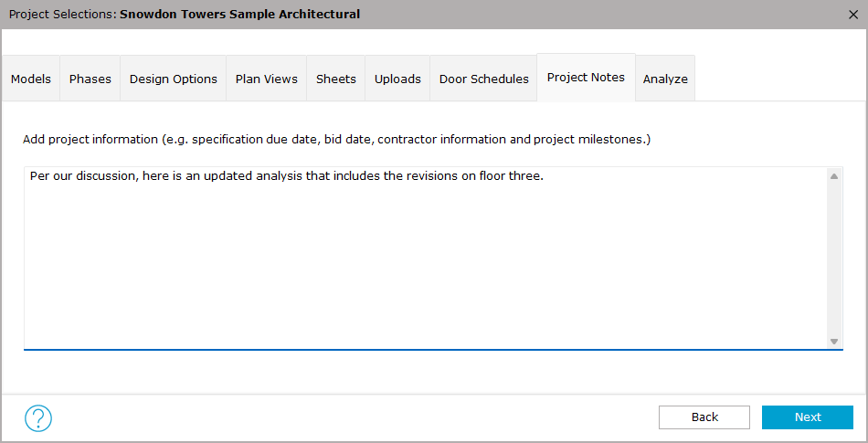Viewport: 868px width, 443px height.
Task: Go to the Sheets tab
Action: click(x=336, y=79)
